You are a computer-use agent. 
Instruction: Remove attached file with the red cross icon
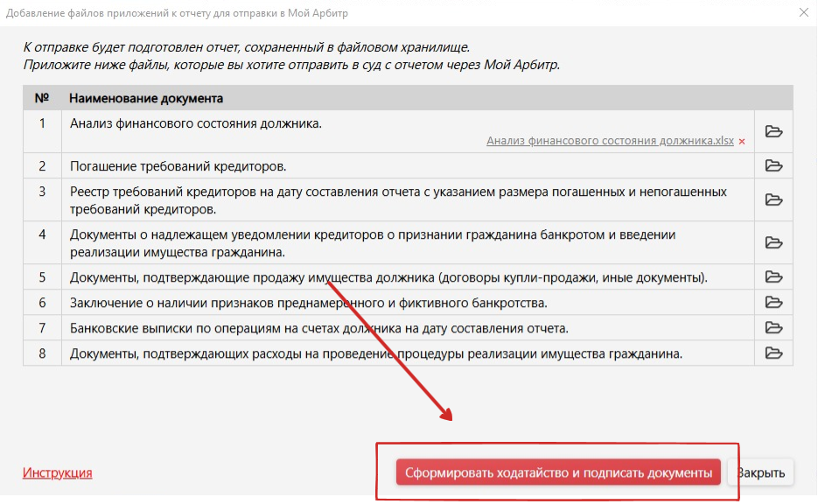[742, 142]
